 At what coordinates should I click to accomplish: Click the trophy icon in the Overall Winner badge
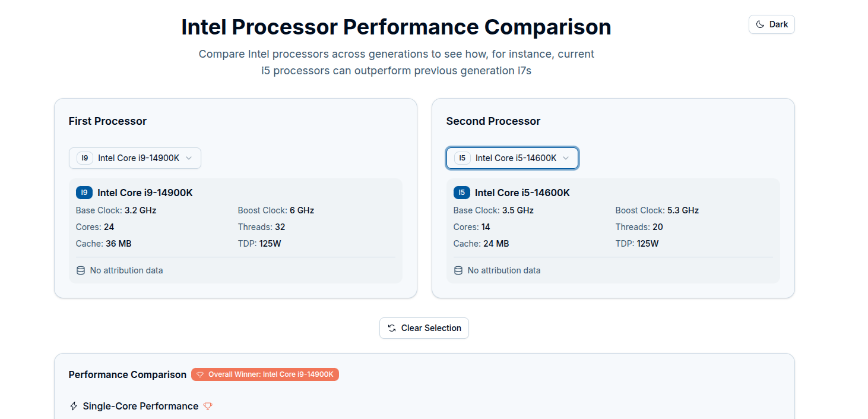click(199, 374)
